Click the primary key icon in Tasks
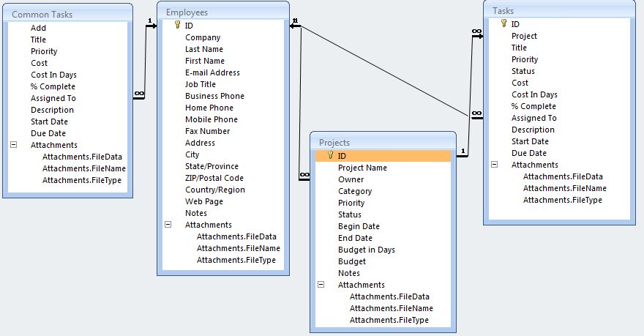644x336 pixels. tap(504, 23)
